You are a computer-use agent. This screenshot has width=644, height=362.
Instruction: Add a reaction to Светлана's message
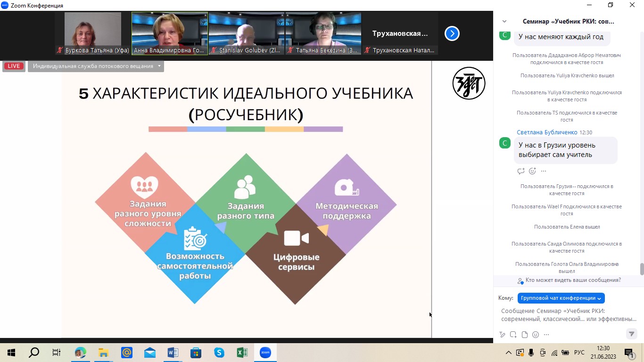pyautogui.click(x=532, y=171)
